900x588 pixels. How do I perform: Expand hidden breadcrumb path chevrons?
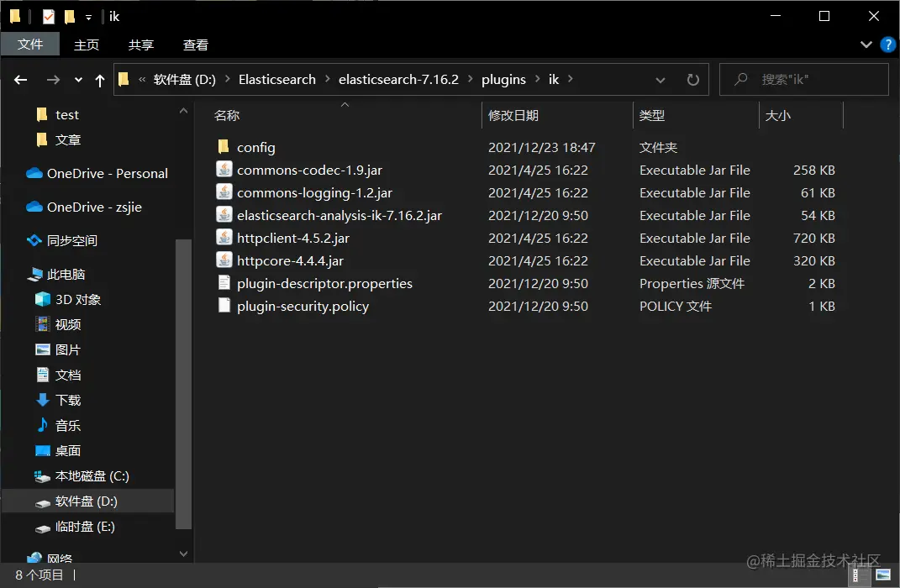click(x=142, y=80)
